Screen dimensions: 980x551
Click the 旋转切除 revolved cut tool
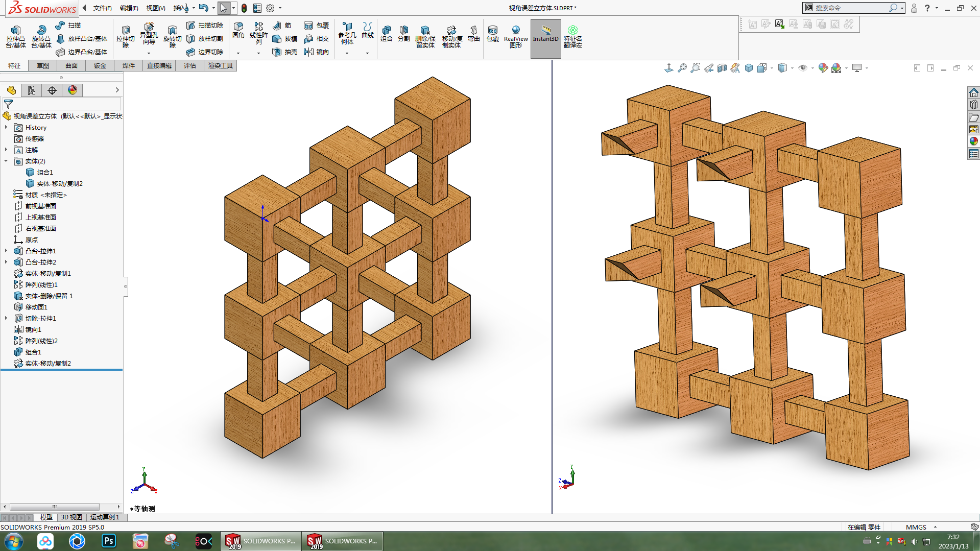173,36
